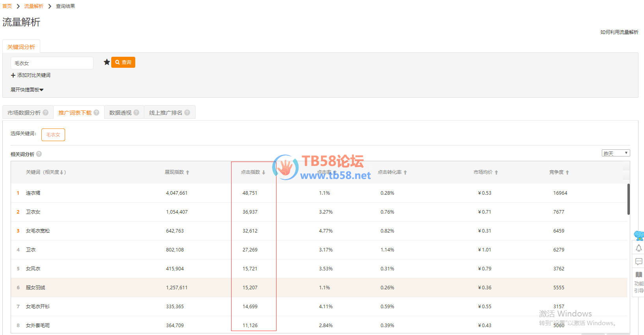This screenshot has width=644, height=335.
Task: Click the table's vertical scrollbar thumb
Action: coord(628,199)
